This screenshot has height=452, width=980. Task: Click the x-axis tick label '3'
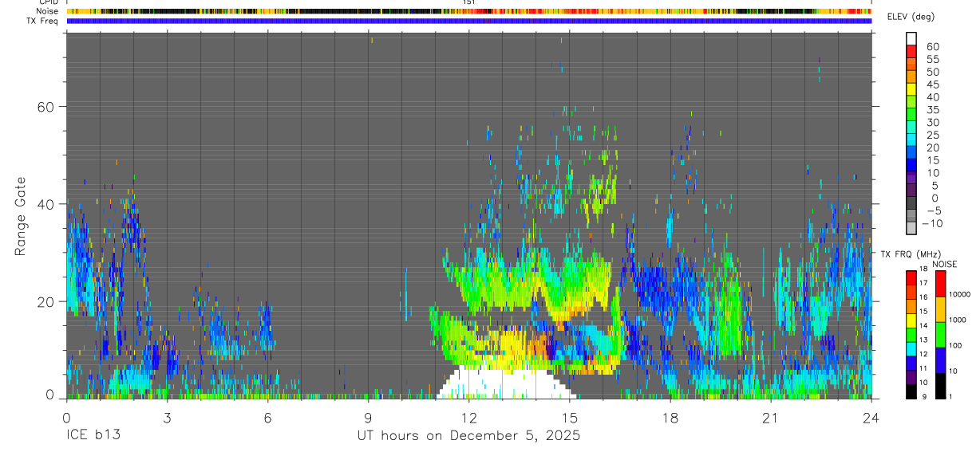[x=167, y=417]
